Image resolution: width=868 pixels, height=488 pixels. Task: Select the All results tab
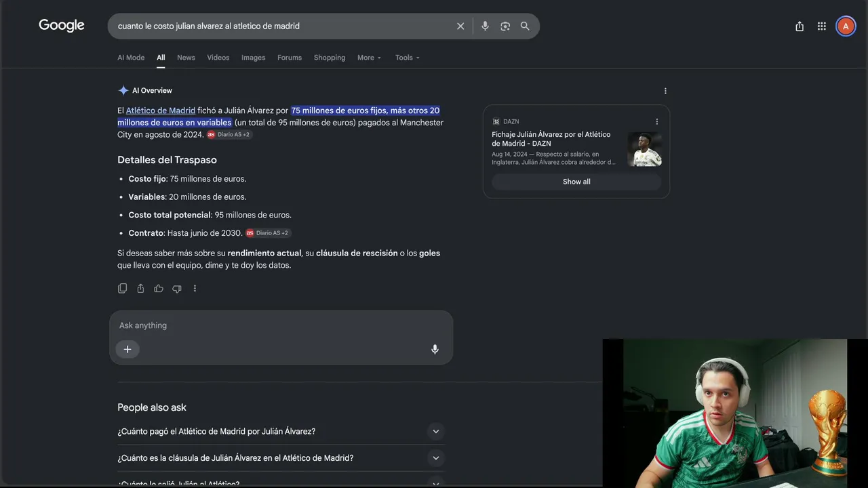coord(161,58)
